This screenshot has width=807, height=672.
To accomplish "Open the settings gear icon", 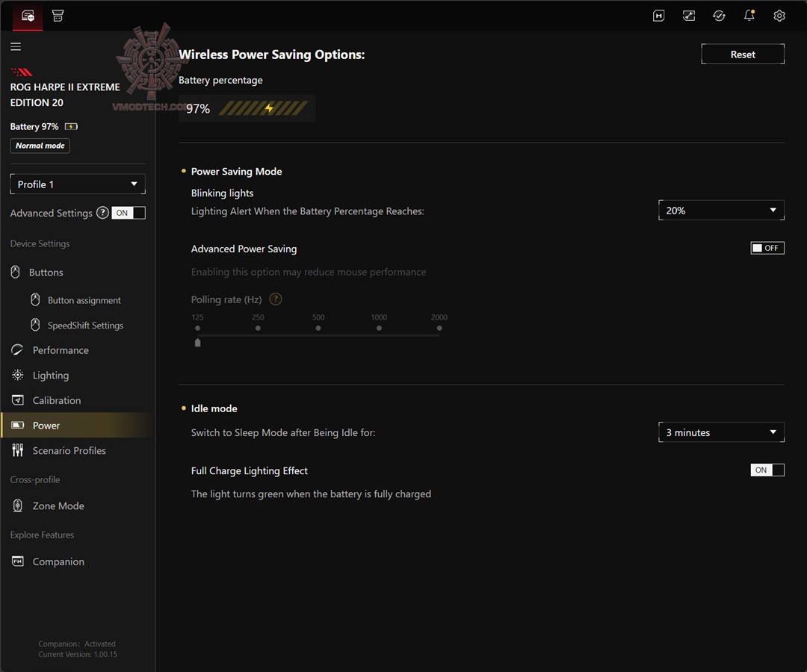I will tap(779, 16).
